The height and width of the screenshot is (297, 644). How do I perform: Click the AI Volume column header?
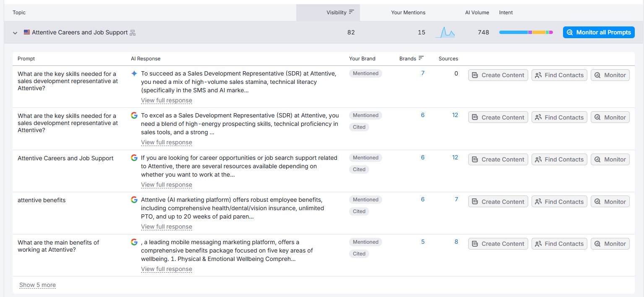[x=477, y=13]
